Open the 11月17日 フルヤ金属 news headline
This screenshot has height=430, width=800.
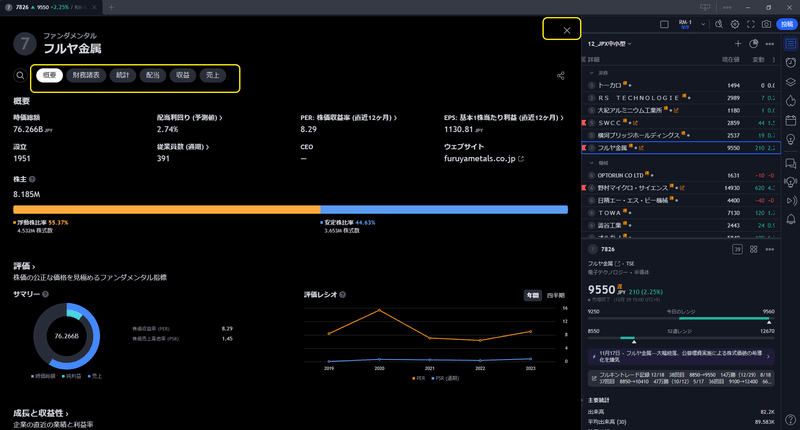681,356
